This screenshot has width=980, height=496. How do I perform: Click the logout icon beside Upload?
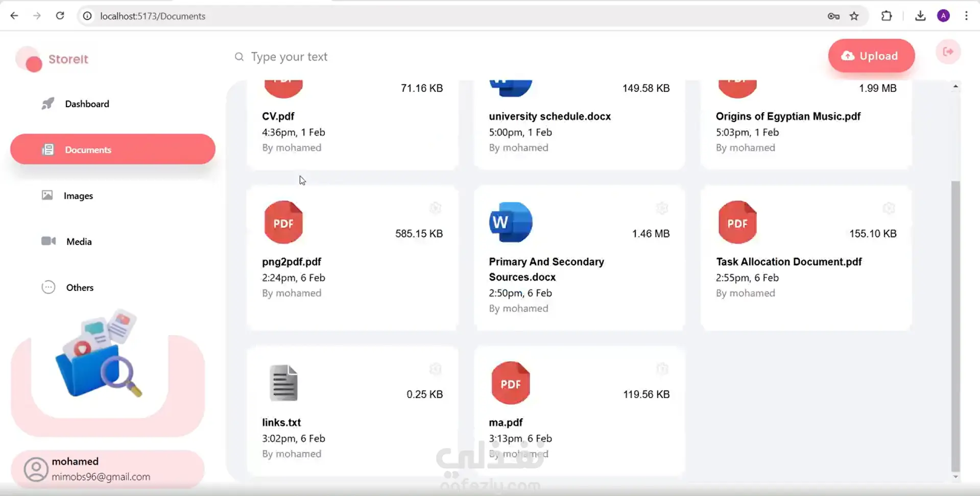tap(948, 52)
